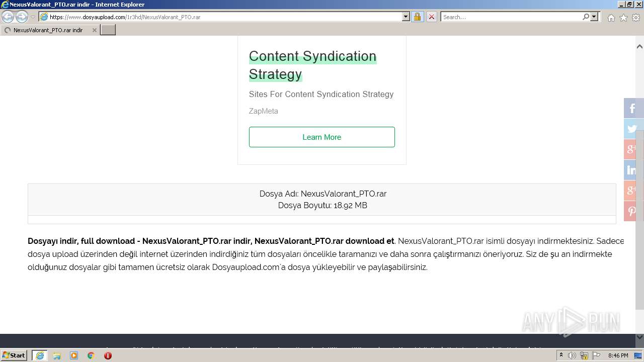Select the dosyaupload.com address bar URL
The width and height of the screenshot is (644, 362).
(125, 17)
